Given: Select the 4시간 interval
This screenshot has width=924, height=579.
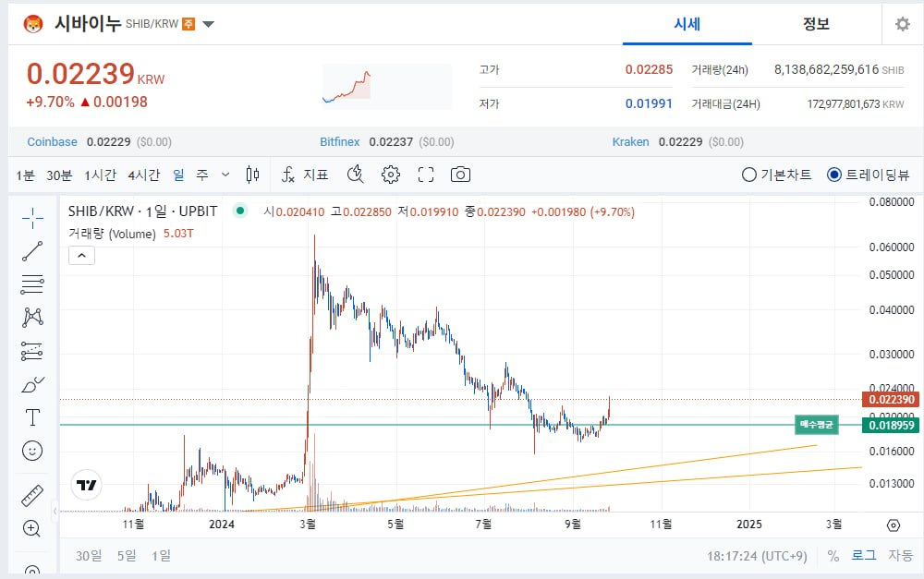Looking at the screenshot, I should (x=144, y=175).
